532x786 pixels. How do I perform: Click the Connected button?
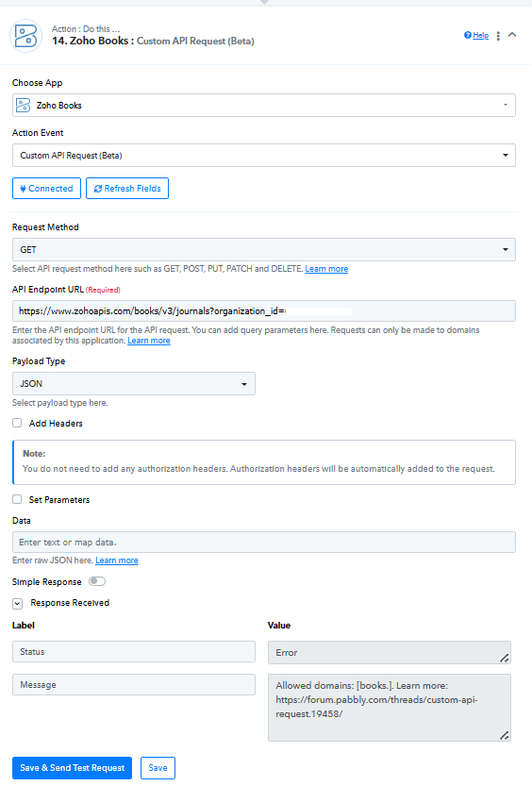tap(46, 189)
